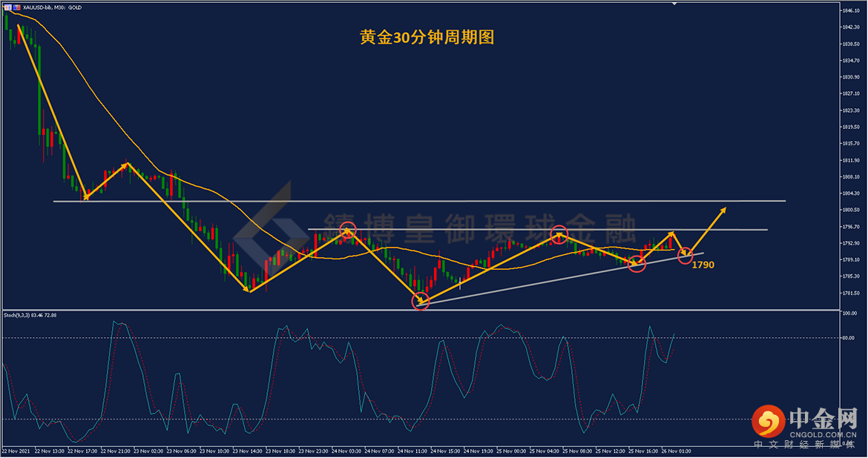Click the 24 Nov 07:30 time label
Image resolution: width=868 pixels, height=458 pixels.
(x=380, y=451)
